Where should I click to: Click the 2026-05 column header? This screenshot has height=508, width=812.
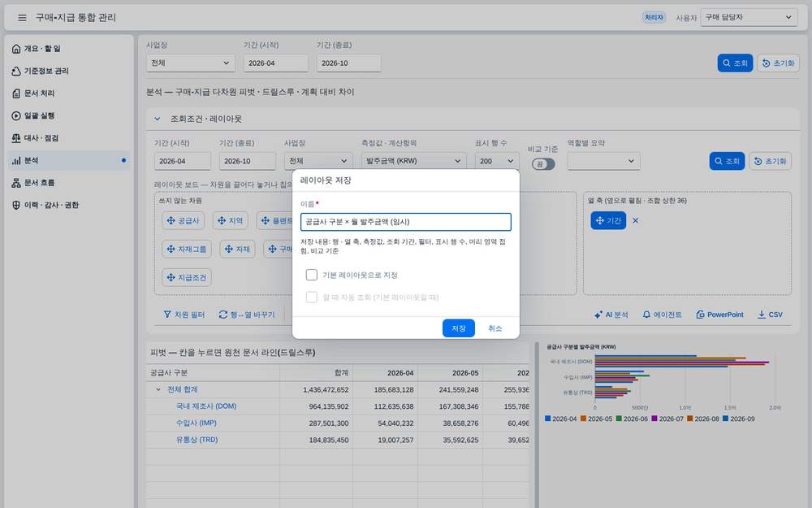[450, 373]
